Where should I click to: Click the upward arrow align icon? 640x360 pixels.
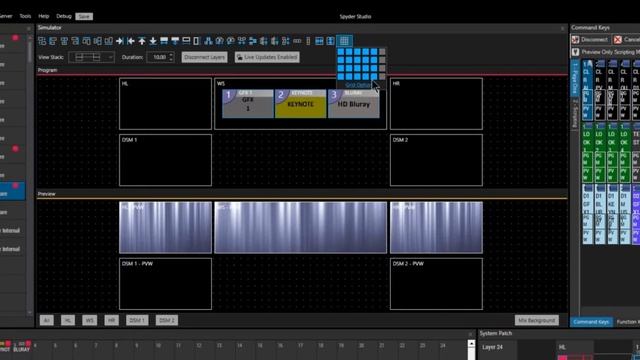click(142, 41)
